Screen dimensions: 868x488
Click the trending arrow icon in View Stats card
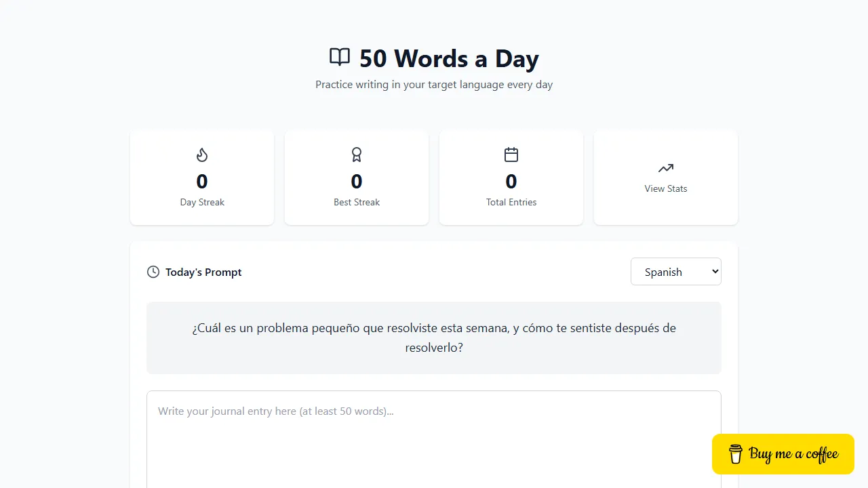[665, 168]
